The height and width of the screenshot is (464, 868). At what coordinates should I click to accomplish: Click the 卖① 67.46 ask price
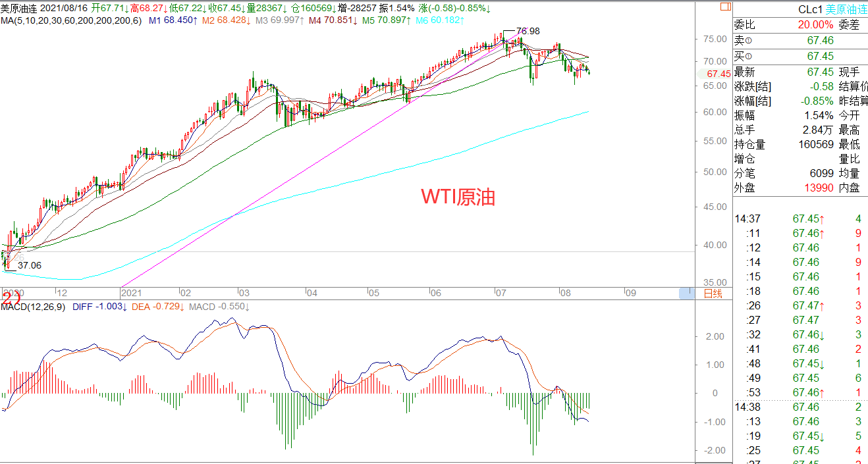(821, 41)
